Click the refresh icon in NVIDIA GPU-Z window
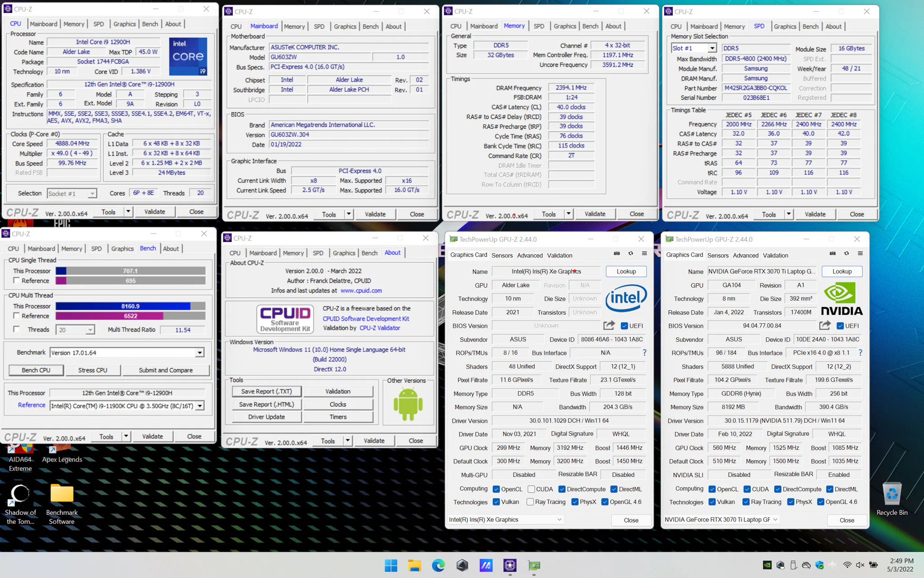924x578 pixels. tap(846, 254)
